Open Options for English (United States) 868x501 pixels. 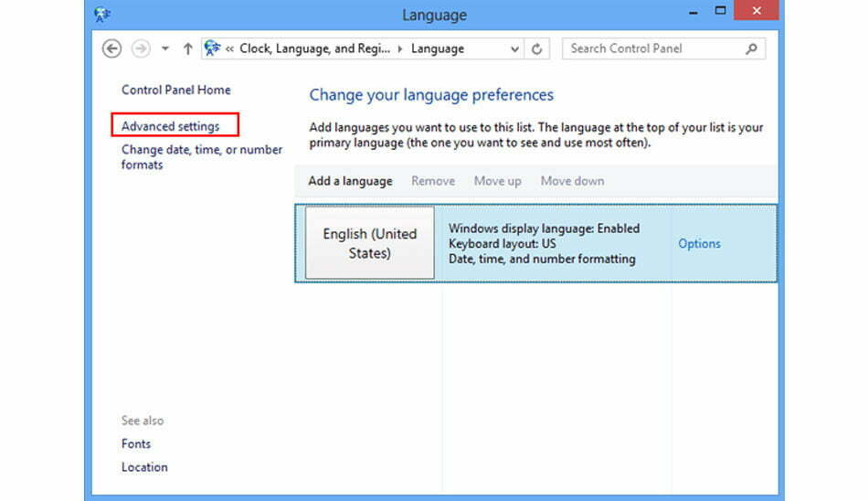click(699, 244)
